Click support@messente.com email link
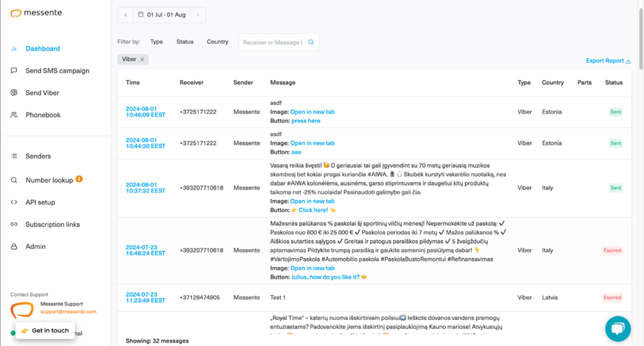Viewport: 644px width, 346px height. point(68,312)
